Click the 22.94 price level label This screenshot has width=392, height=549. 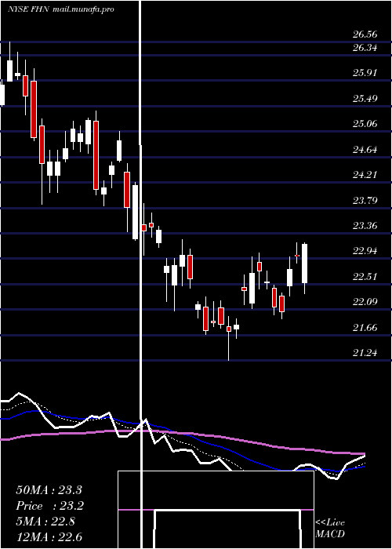365,251
